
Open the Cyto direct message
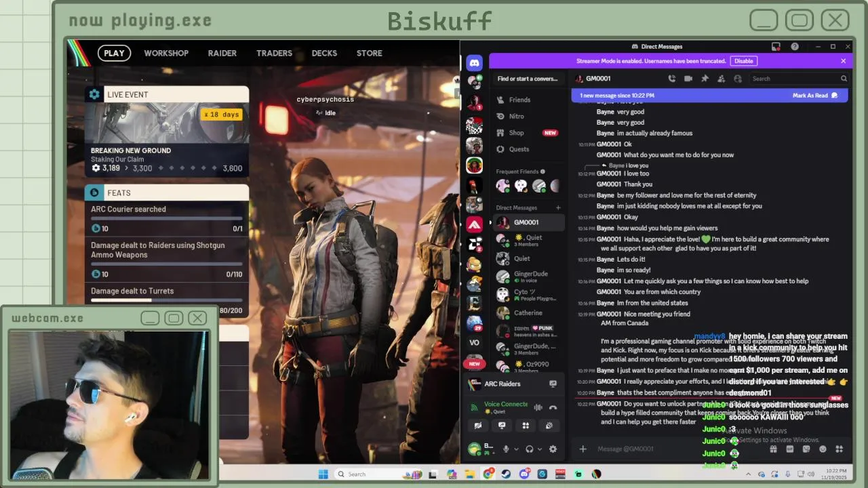[528, 295]
